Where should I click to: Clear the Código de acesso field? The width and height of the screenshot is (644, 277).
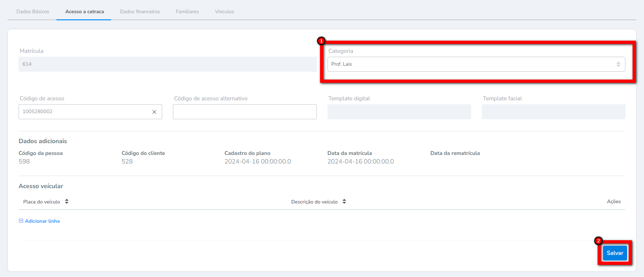click(x=154, y=112)
